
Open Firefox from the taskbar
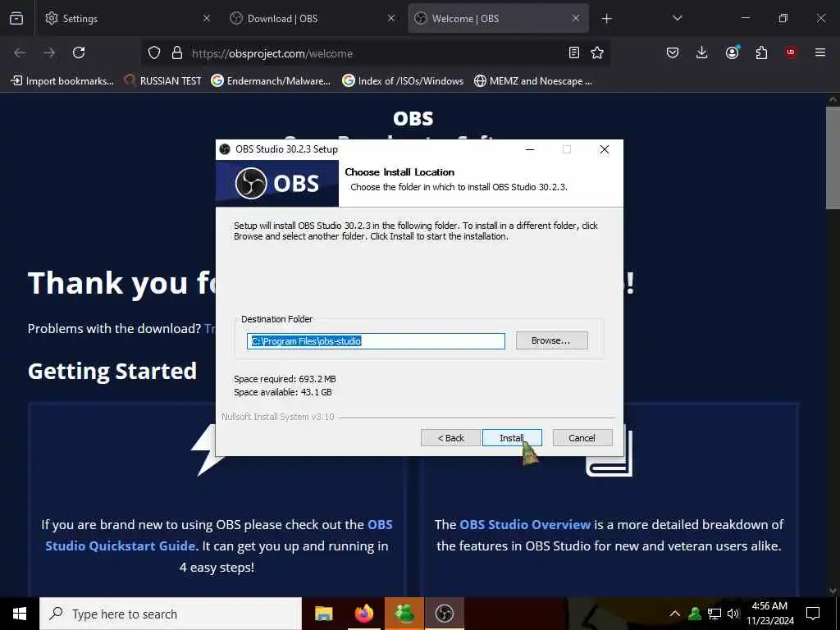(x=363, y=614)
